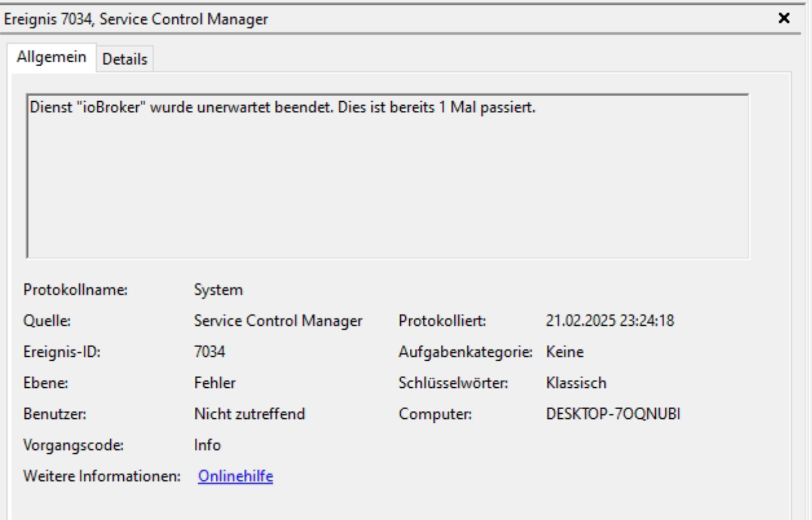Click inside the ioBroker event description box

(x=388, y=176)
